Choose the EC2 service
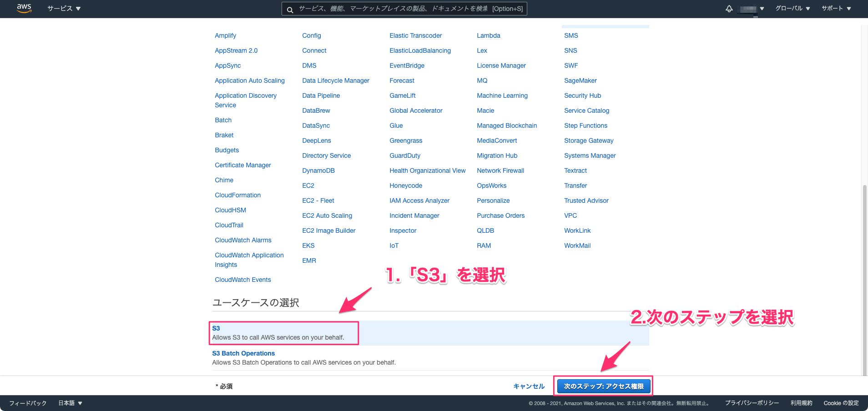Image resolution: width=868 pixels, height=411 pixels. point(308,185)
